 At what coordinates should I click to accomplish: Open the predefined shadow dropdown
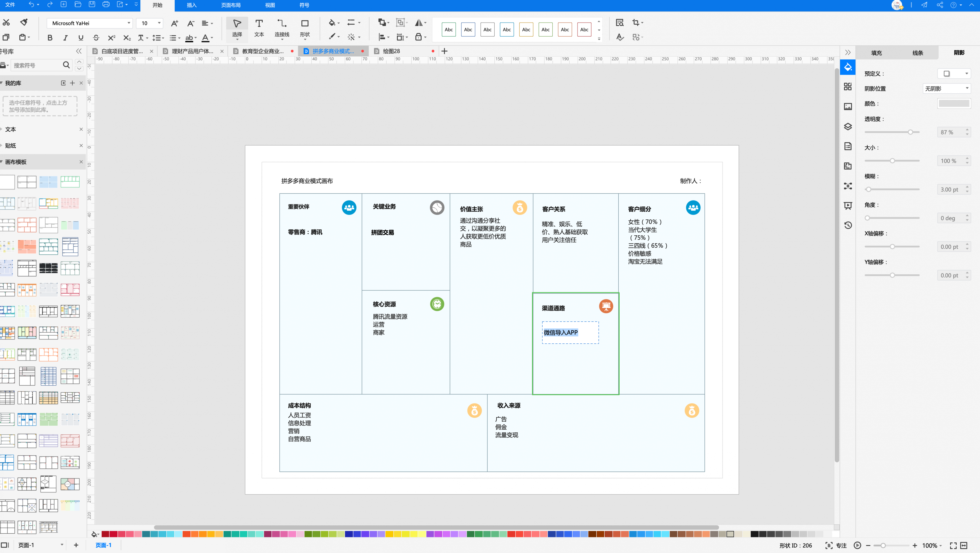coord(954,74)
